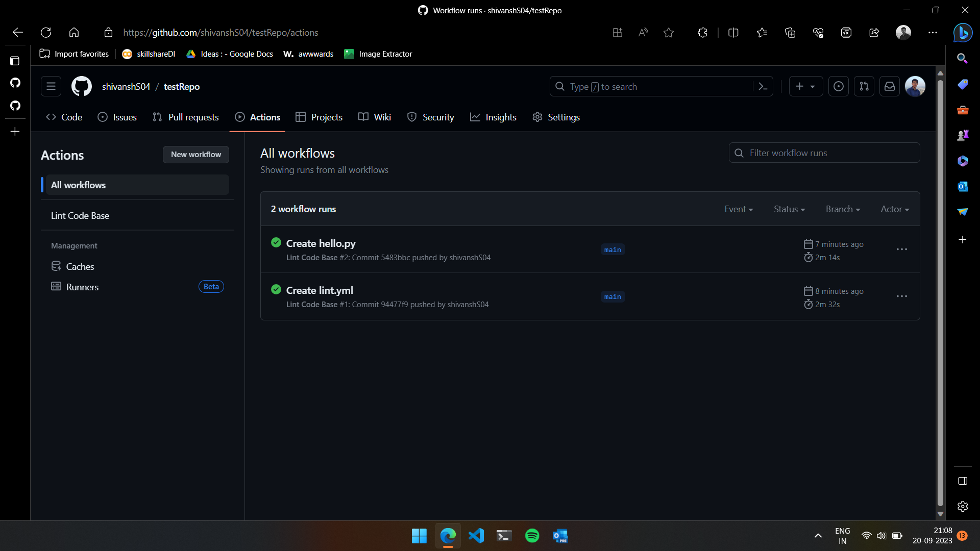
Task: Expand the Event filter dropdown
Action: (x=739, y=209)
